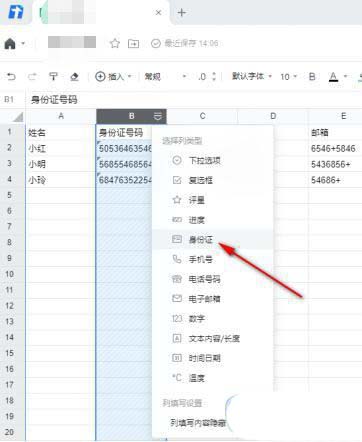
Task: Clear formatting with eraser icon
Action: [74, 77]
